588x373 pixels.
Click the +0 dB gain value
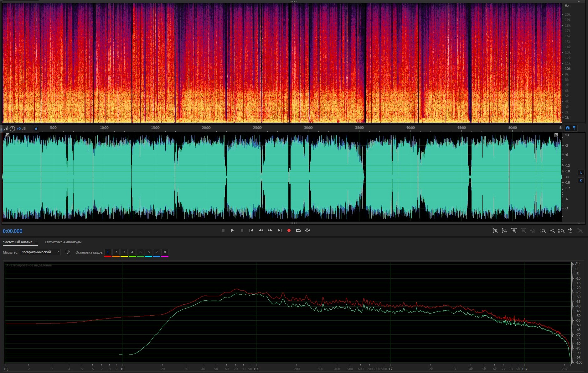click(21, 129)
